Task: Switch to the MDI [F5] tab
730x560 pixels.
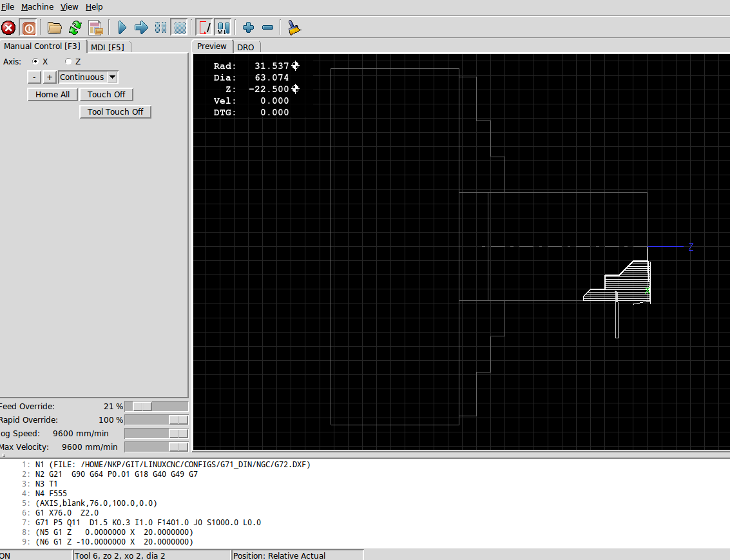Action: (x=108, y=47)
